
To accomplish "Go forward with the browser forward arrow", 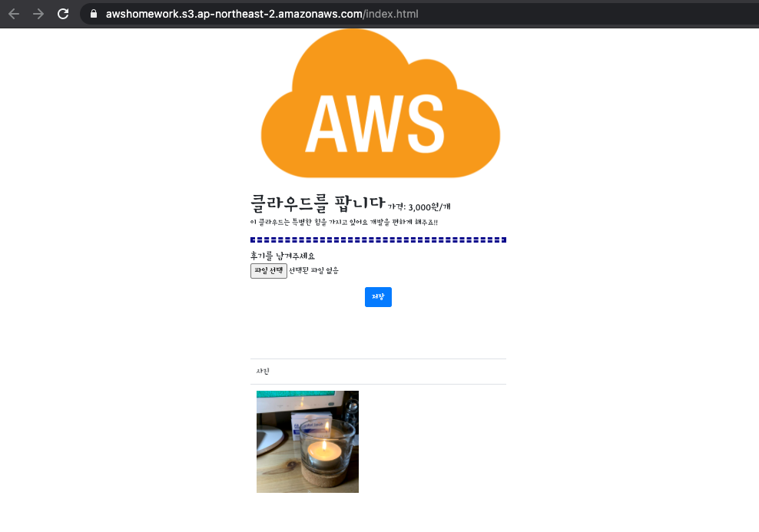I will (x=38, y=14).
